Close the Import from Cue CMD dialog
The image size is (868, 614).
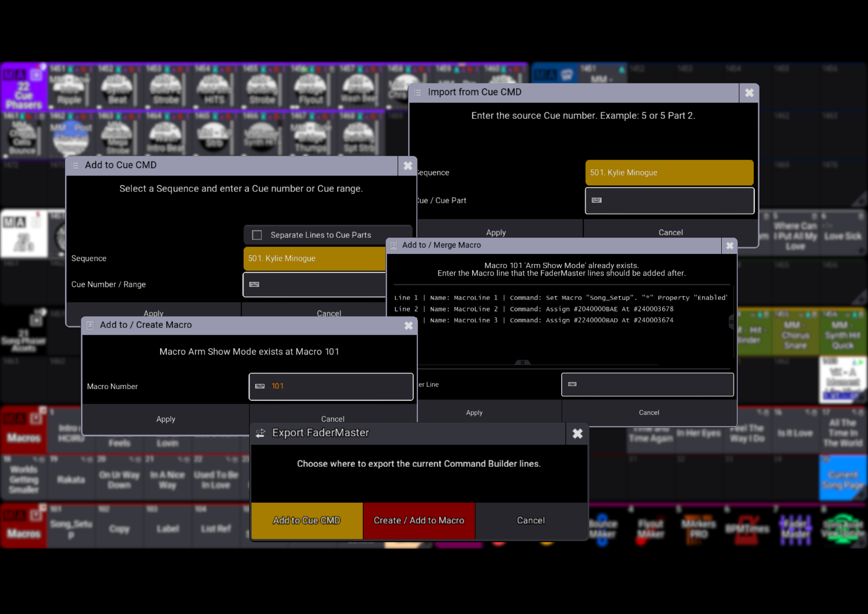749,92
